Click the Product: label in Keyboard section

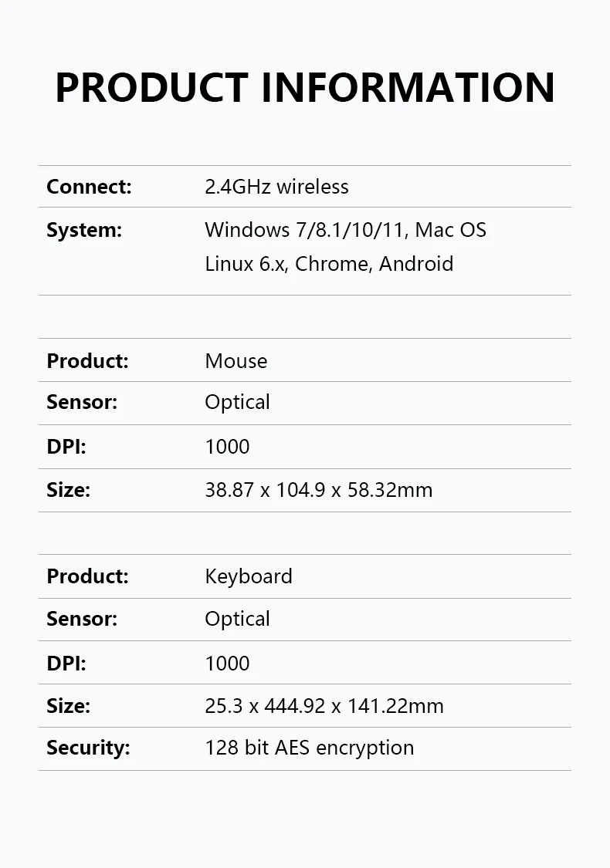click(x=87, y=576)
